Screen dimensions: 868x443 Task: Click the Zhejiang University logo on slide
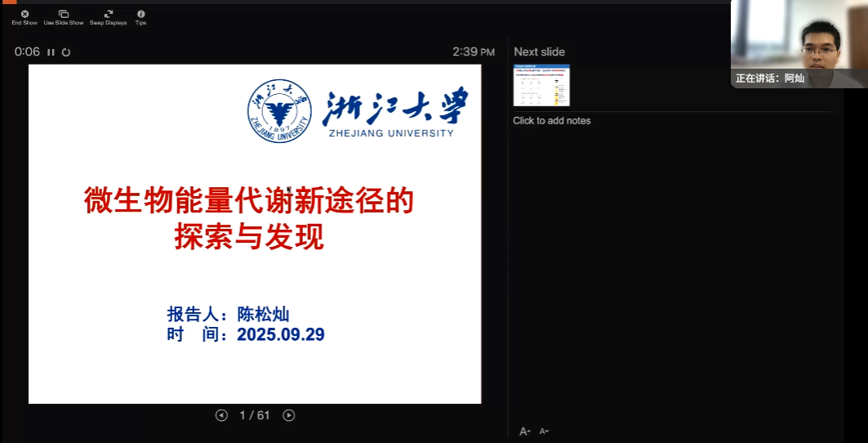(279, 111)
